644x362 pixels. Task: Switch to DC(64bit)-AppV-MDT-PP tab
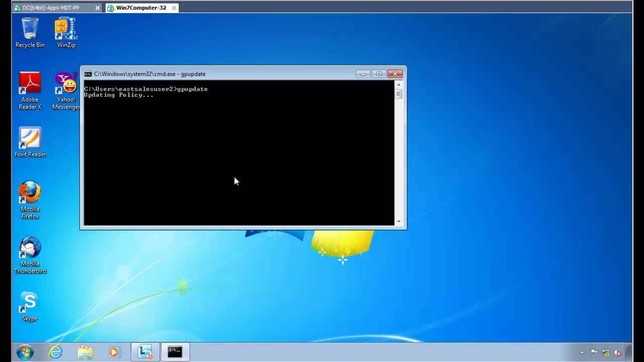point(51,8)
